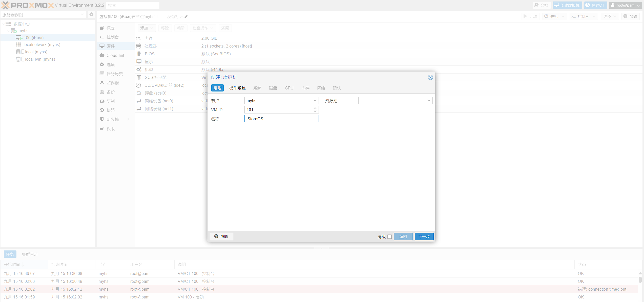Click the 机型 machine row icon
This screenshot has width=644, height=302.
click(x=139, y=69)
